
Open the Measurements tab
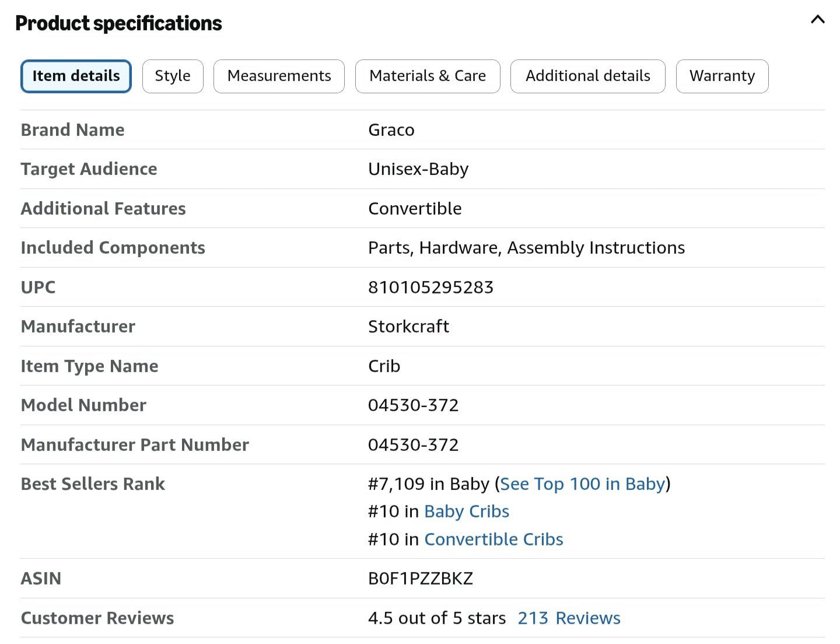tap(279, 76)
